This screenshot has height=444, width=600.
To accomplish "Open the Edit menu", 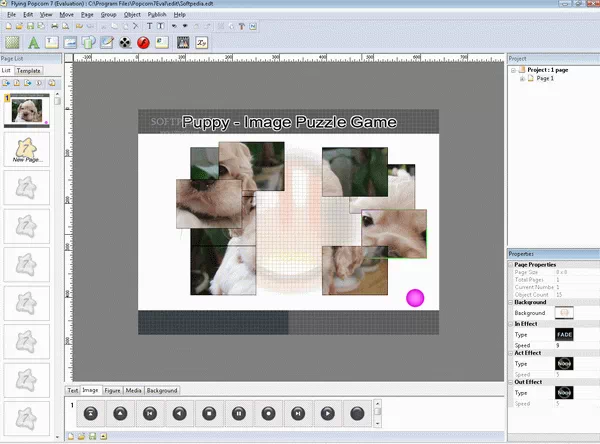I will tap(28, 15).
